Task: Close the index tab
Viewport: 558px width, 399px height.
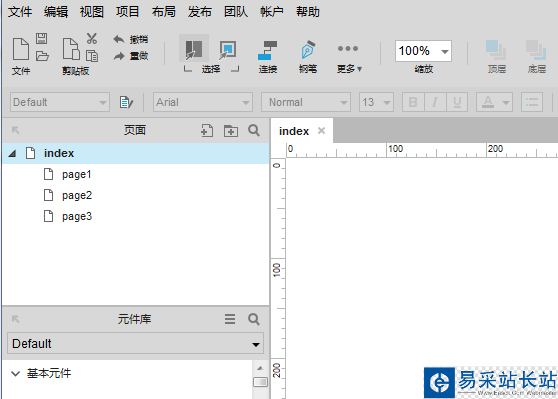Action: coord(321,131)
